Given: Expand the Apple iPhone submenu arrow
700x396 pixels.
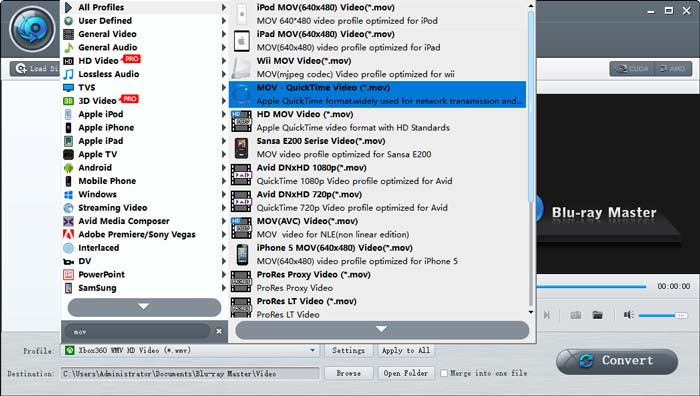Looking at the screenshot, I should [224, 128].
